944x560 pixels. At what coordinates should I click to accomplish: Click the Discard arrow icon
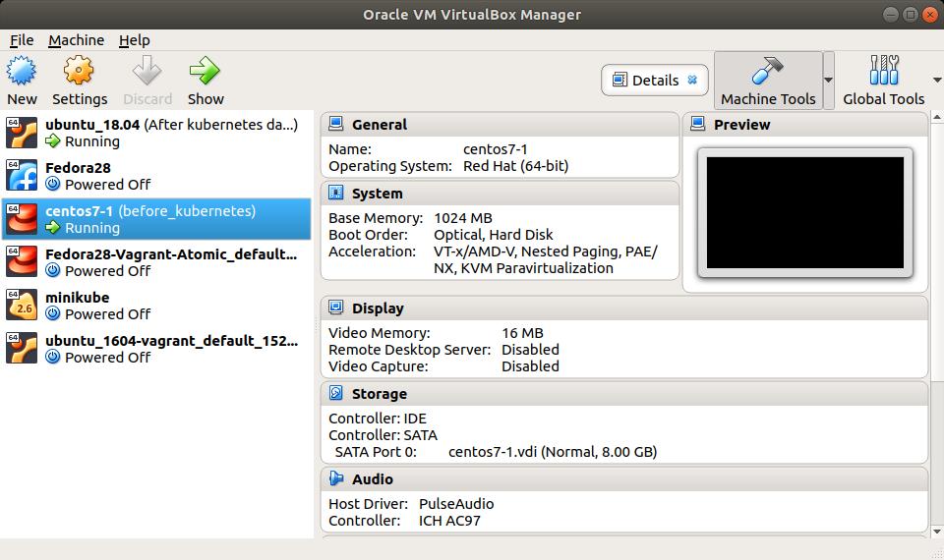pos(147,71)
